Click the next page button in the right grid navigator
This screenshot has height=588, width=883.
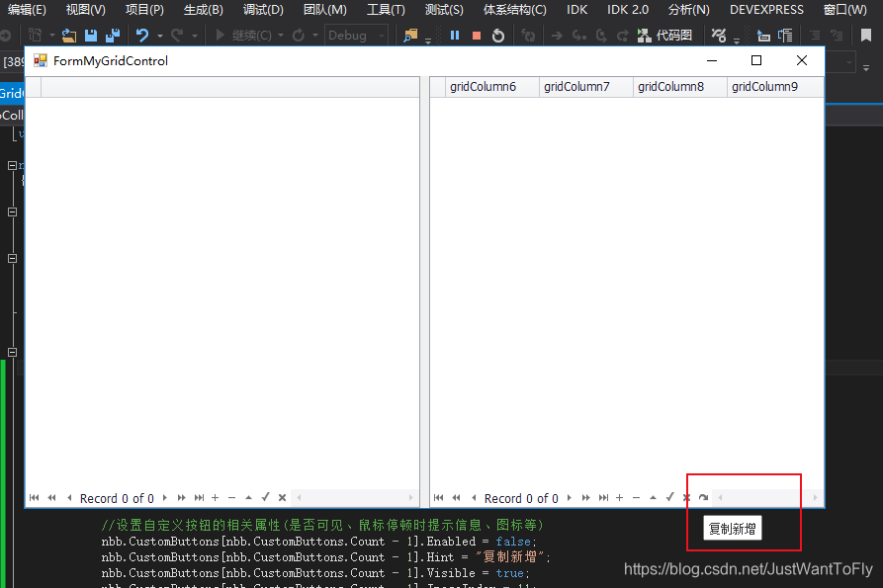(586, 497)
